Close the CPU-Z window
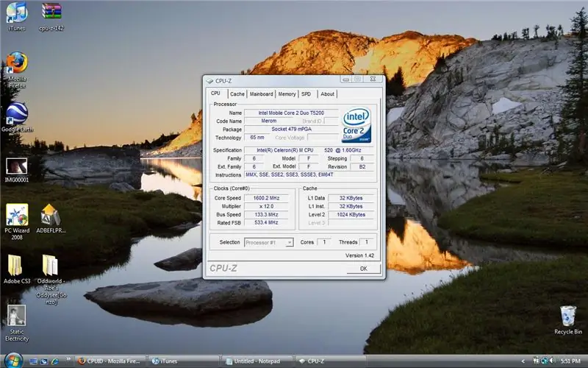Image resolution: width=588 pixels, height=368 pixels. pos(373,79)
